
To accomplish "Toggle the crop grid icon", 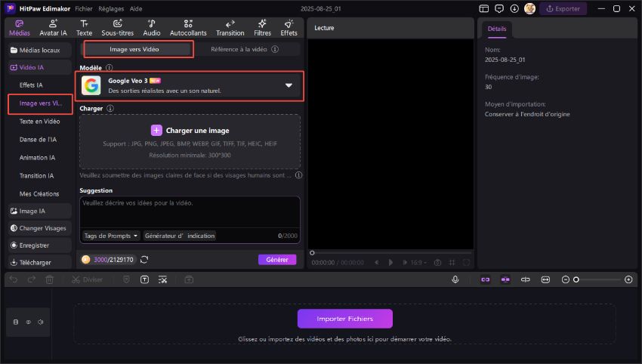I will point(452,263).
